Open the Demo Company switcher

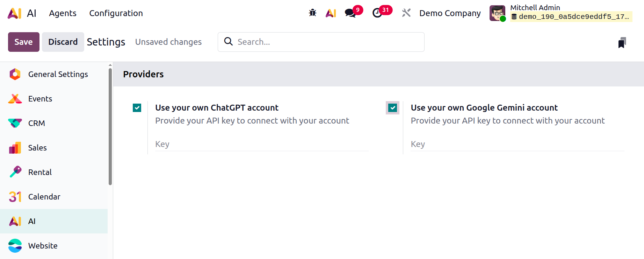point(450,13)
